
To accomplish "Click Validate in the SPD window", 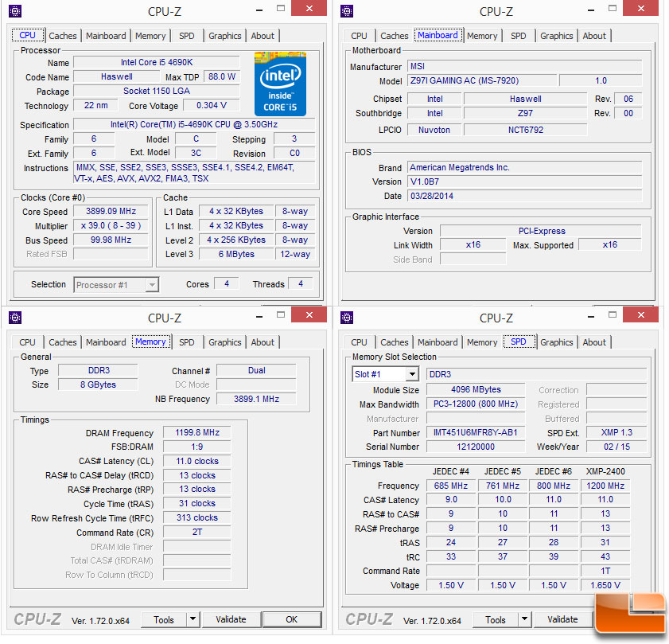I will click(562, 619).
